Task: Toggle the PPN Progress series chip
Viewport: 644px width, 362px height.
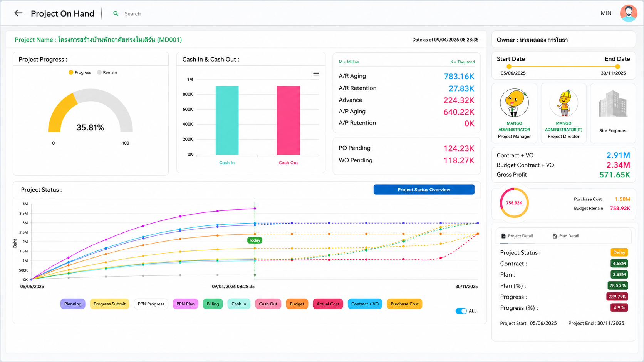Action: [x=151, y=304]
